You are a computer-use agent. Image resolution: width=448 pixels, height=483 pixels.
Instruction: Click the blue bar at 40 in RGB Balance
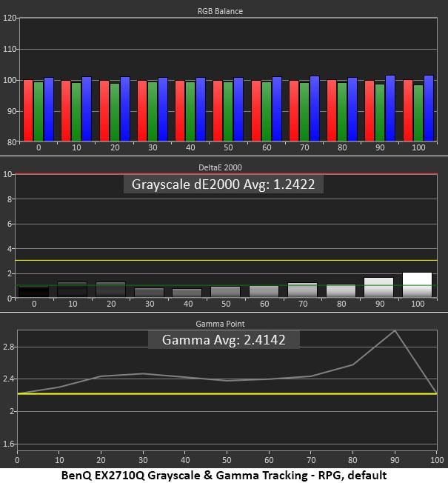point(201,110)
